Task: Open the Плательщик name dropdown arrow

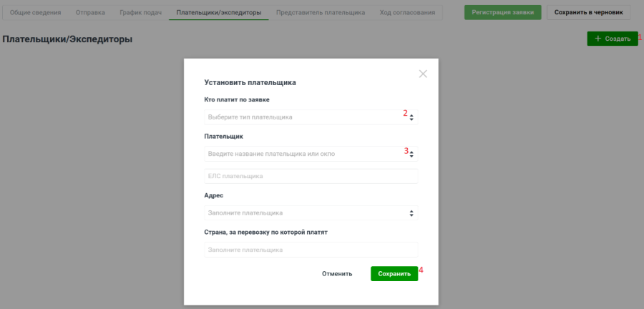Action: click(x=411, y=154)
